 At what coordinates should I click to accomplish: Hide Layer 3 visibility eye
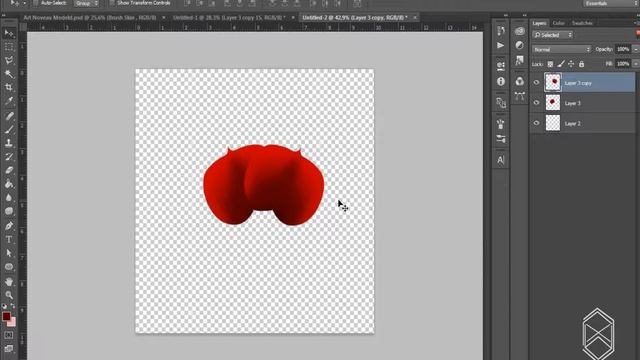[x=536, y=103]
